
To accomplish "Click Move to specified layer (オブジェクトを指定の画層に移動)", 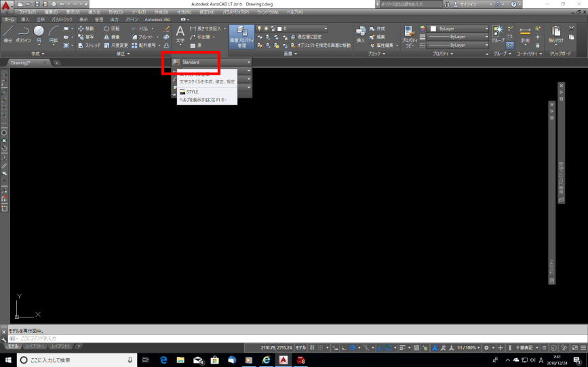I will click(x=321, y=45).
